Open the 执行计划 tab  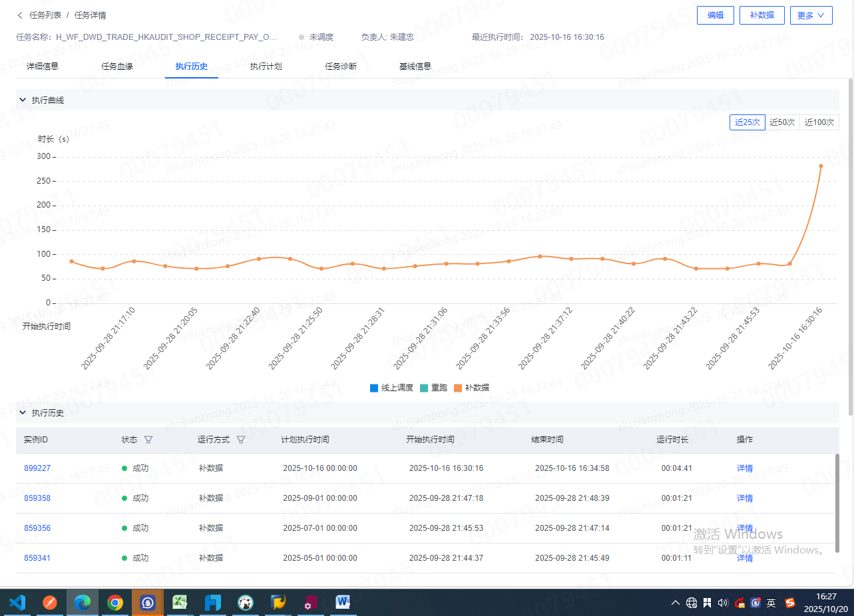pos(266,67)
